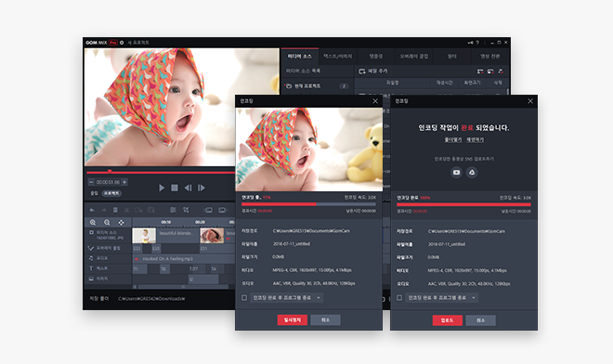Click the four-arrow fit timeline icon
This screenshot has height=364, width=613.
click(x=121, y=223)
